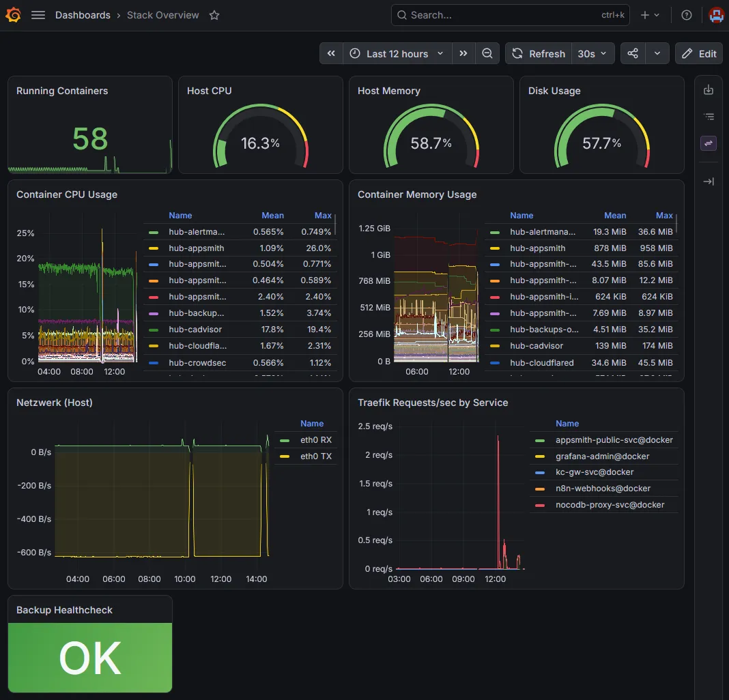This screenshot has width=729, height=700.
Task: Open the help question mark menu
Action: click(686, 15)
